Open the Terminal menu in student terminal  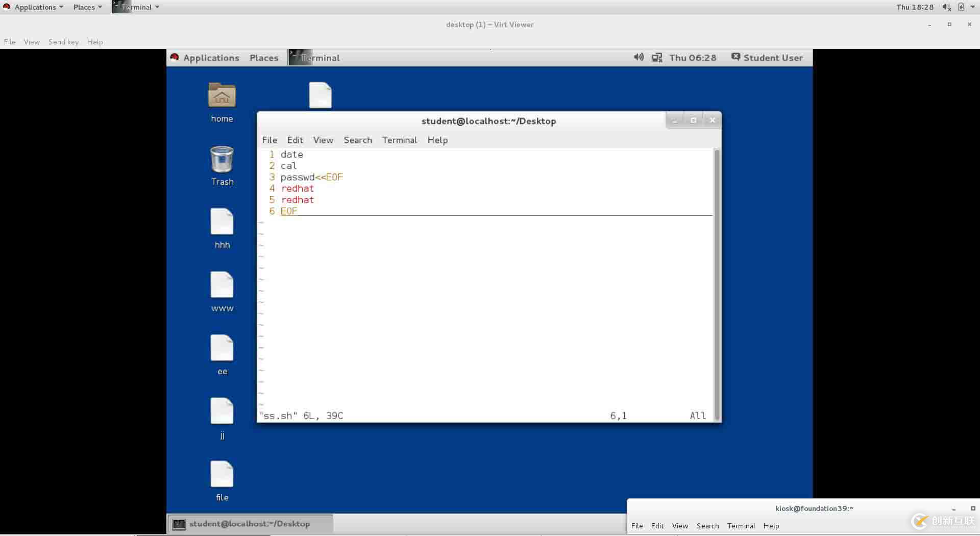click(x=399, y=140)
